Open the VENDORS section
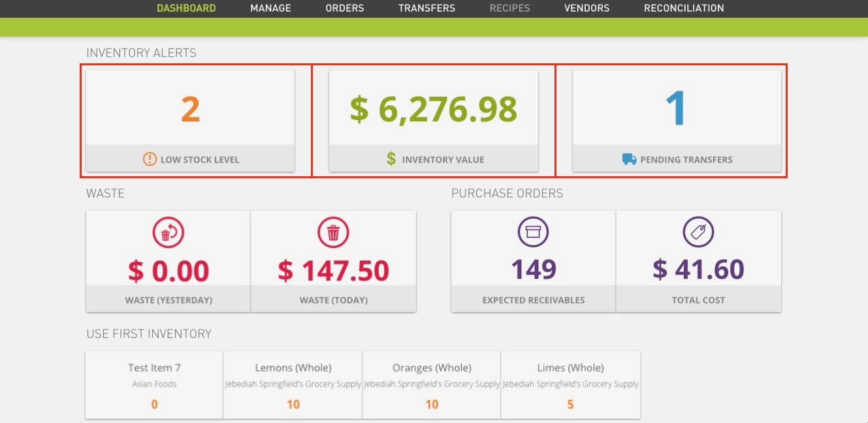The width and height of the screenshot is (868, 423). 587,8
